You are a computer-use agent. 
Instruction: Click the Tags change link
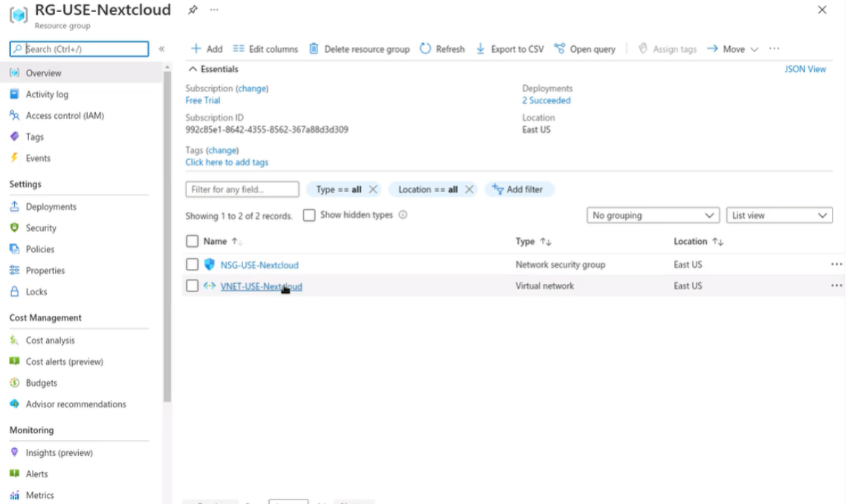click(x=222, y=151)
